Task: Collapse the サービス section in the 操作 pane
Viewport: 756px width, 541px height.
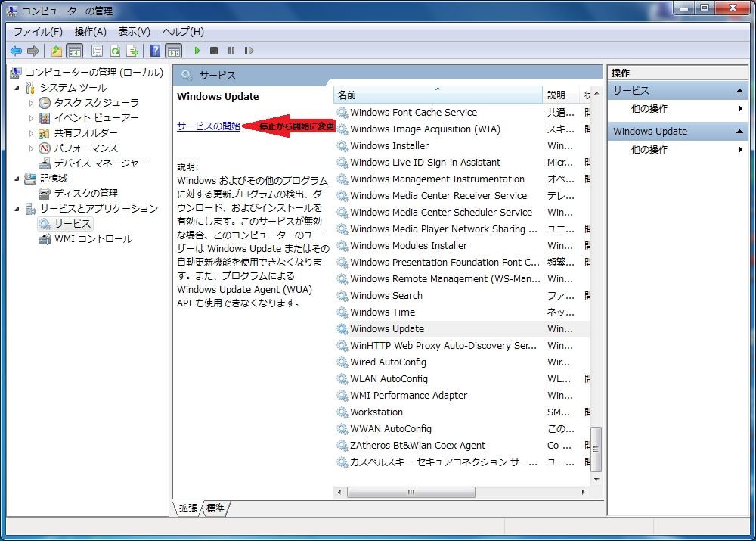Action: [739, 91]
